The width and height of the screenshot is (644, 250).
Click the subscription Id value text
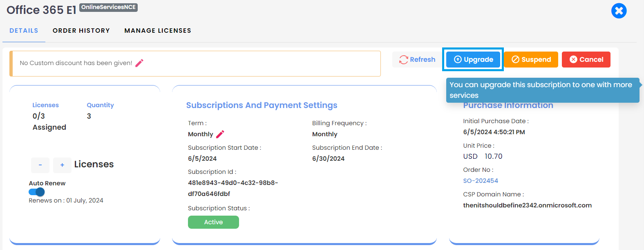(233, 188)
